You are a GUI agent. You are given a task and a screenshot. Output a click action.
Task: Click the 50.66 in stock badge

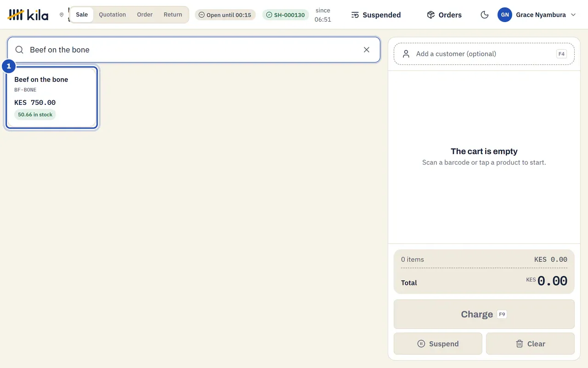[x=35, y=115]
